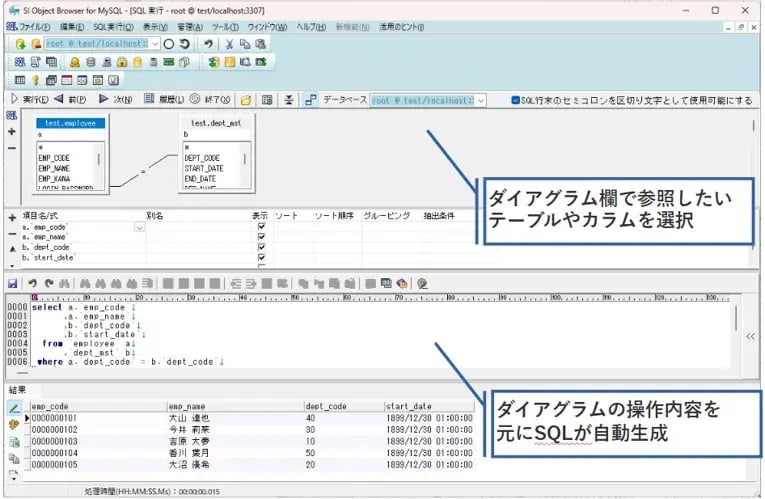Click the save icon in SQL editor toolbar
The width and height of the screenshot is (765, 499).
click(12, 283)
